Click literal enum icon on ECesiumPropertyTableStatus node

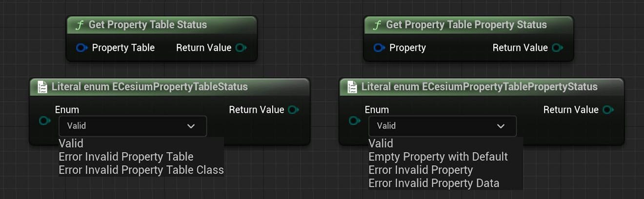click(x=42, y=87)
